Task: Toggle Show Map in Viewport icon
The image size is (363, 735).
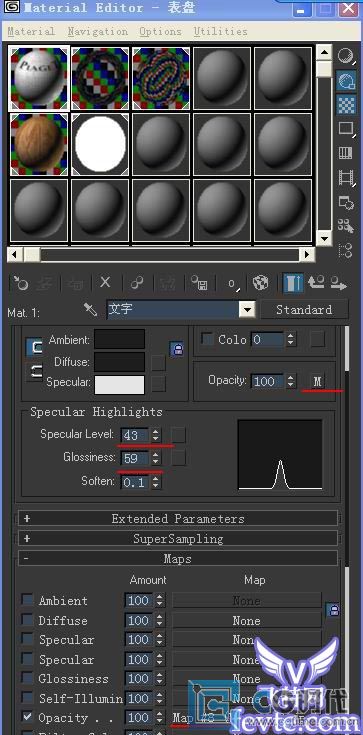Action: coord(260,283)
